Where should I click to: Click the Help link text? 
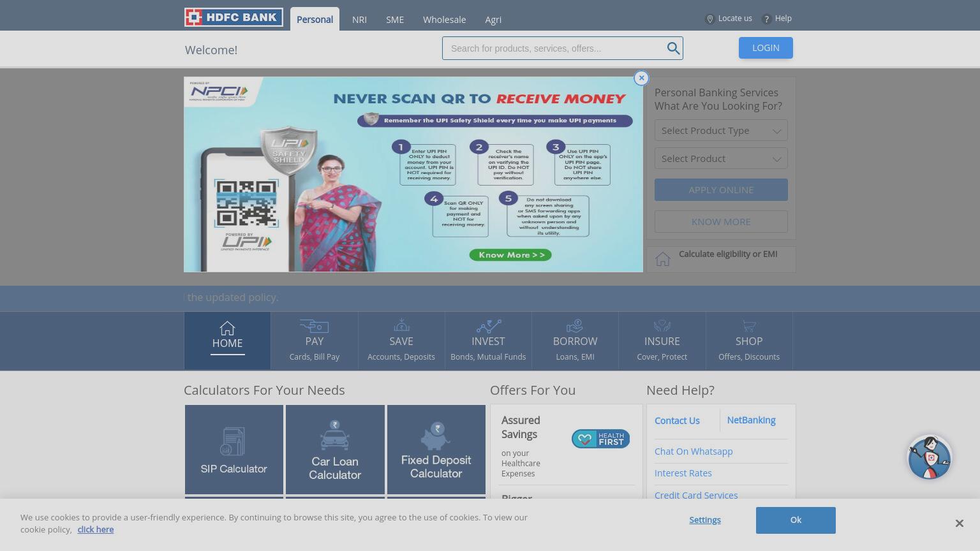pos(783,18)
